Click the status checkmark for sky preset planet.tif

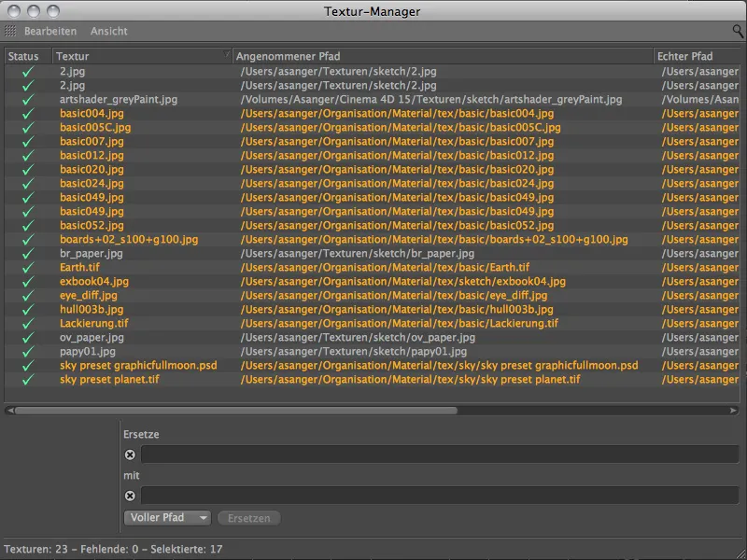28,380
